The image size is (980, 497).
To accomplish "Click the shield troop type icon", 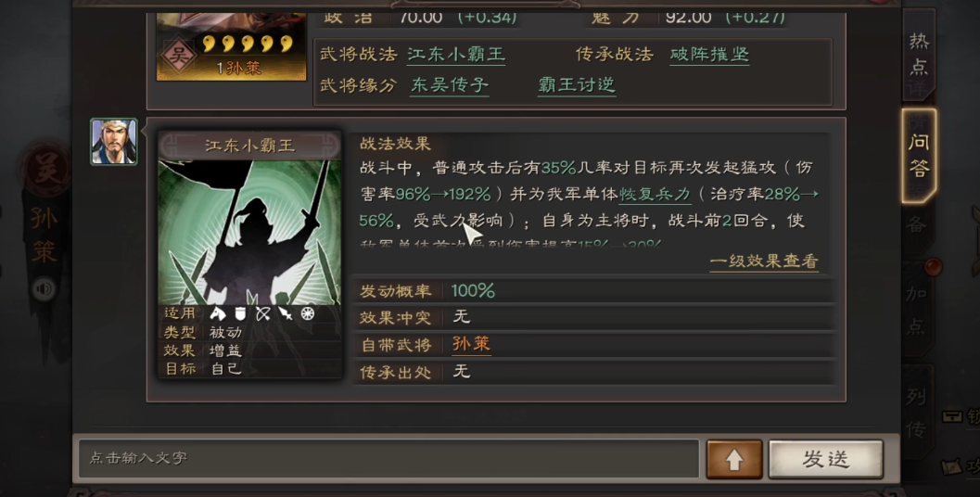I will point(241,313).
